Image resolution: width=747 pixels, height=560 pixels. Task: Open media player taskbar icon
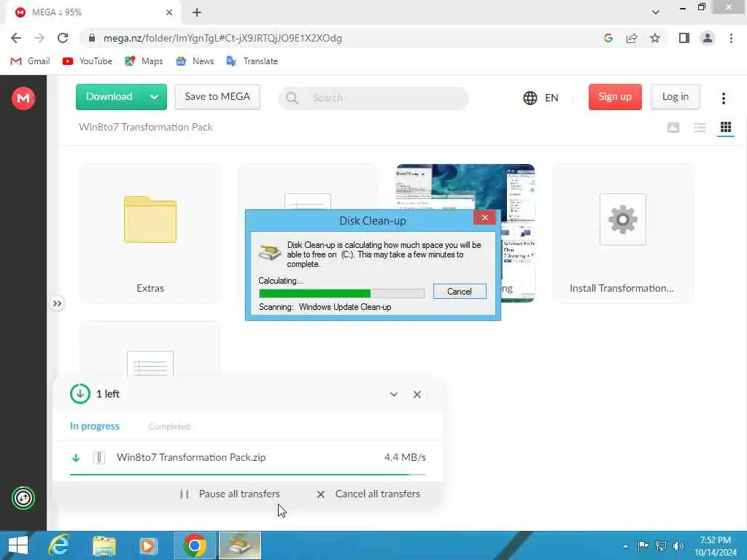click(148, 545)
